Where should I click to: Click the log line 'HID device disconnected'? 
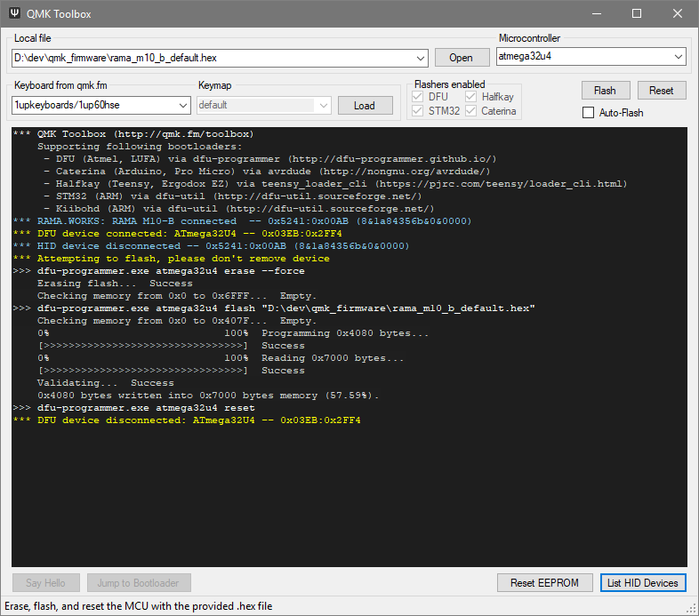(x=211, y=246)
